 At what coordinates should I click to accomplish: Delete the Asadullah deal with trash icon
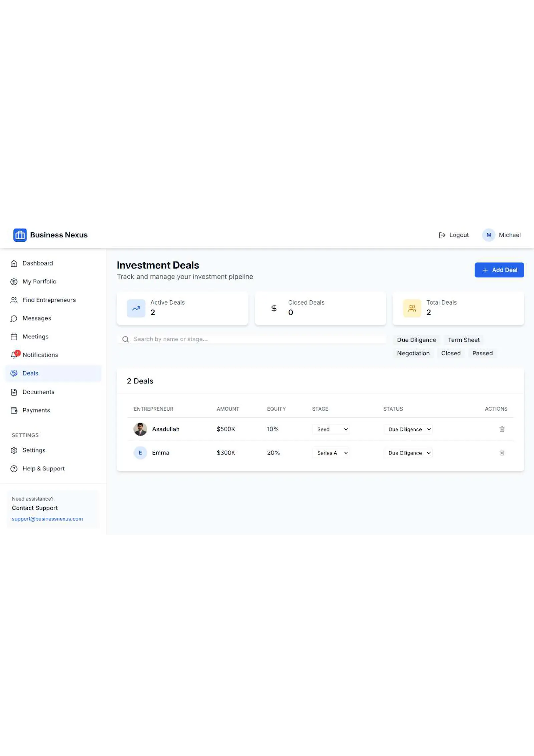click(502, 429)
